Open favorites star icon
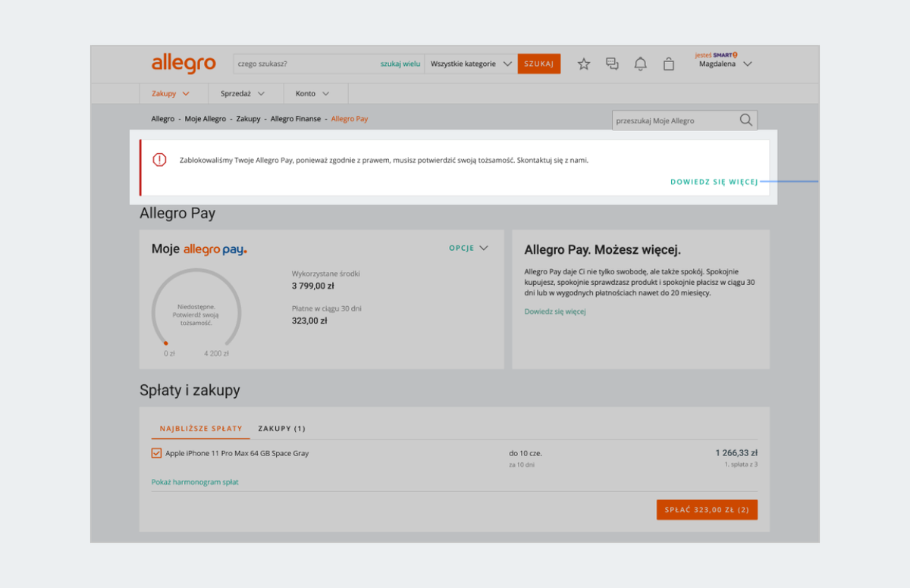 pos(584,64)
